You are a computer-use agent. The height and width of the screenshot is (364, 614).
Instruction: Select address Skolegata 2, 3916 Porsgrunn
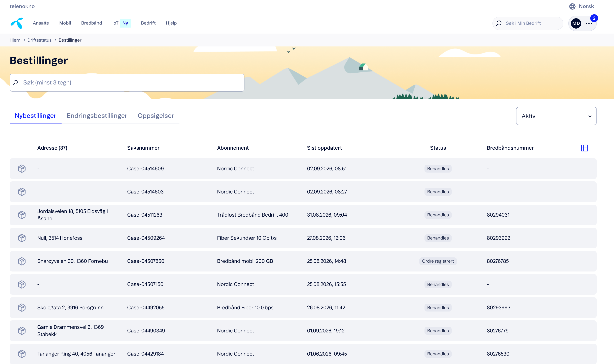[x=70, y=307]
